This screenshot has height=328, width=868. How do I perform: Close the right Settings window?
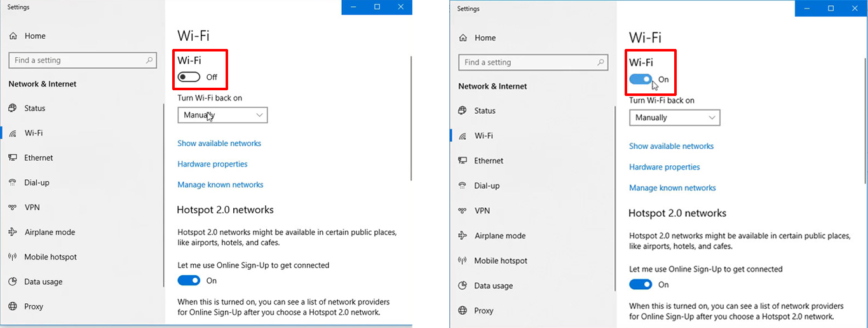(x=854, y=8)
